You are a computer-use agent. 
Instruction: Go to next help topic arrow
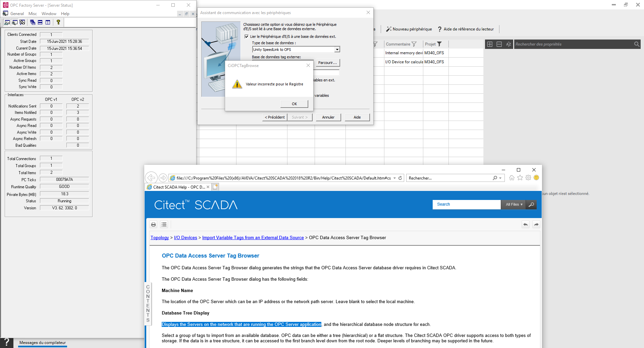tap(536, 224)
